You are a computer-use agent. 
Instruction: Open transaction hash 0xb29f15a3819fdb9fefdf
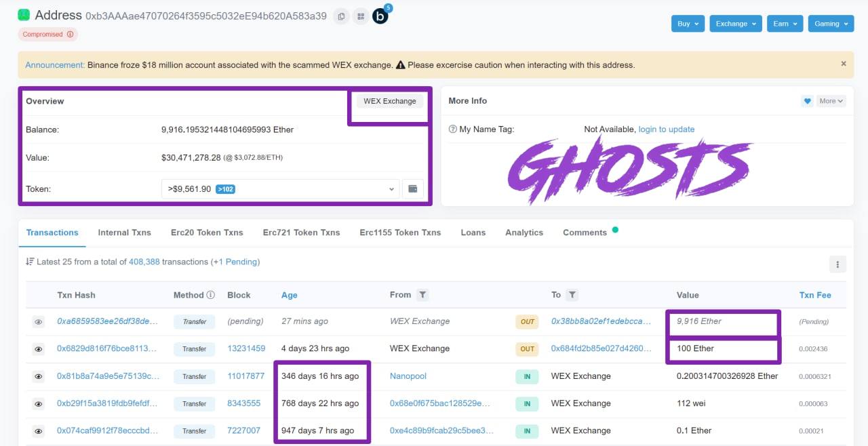click(x=107, y=403)
